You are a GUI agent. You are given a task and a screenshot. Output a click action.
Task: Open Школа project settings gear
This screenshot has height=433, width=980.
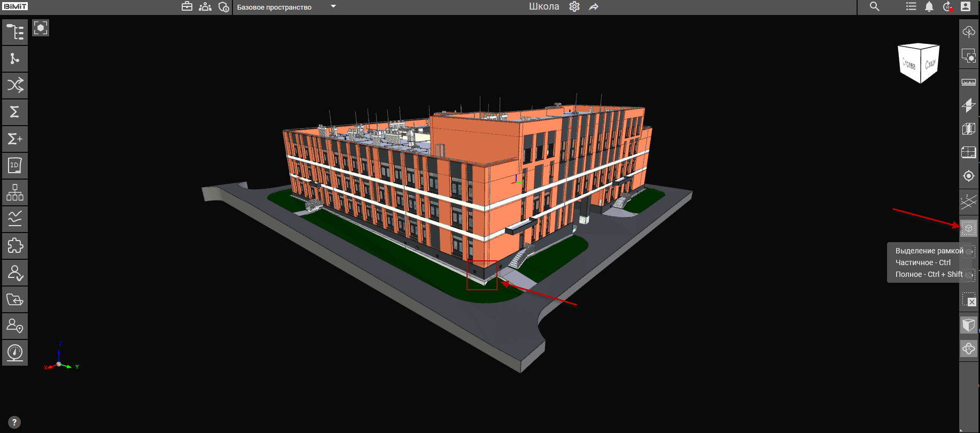coord(574,7)
